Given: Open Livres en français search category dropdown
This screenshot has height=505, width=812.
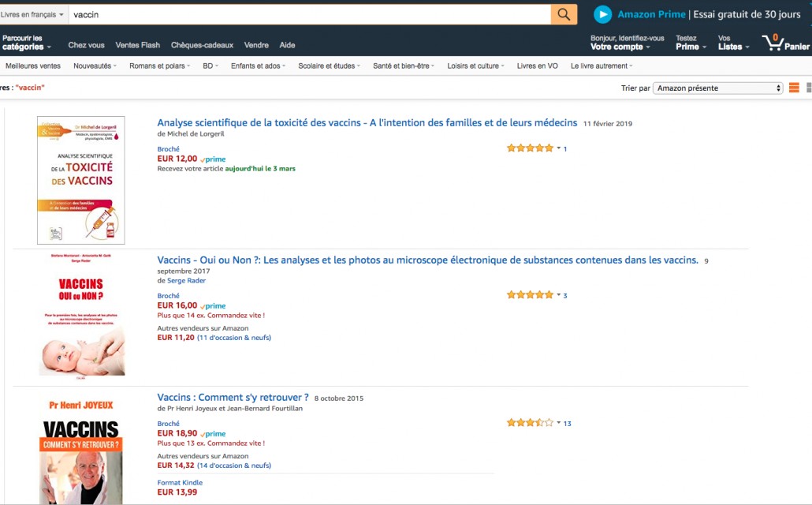Looking at the screenshot, I should click(x=32, y=14).
